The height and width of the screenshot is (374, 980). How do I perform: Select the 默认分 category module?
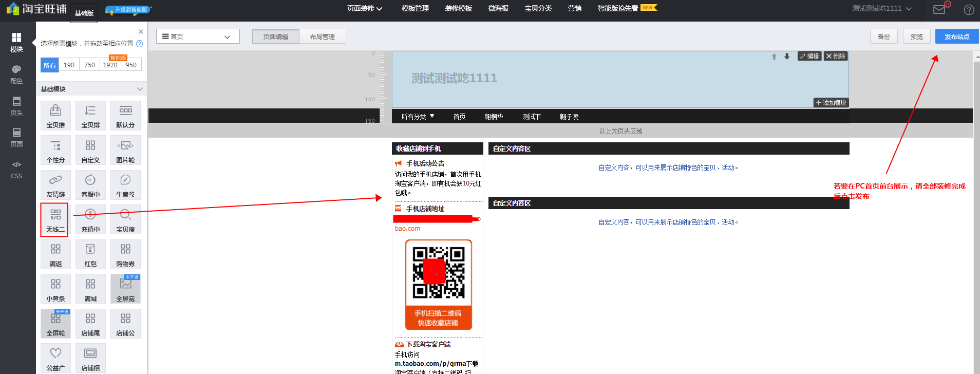coord(125,116)
